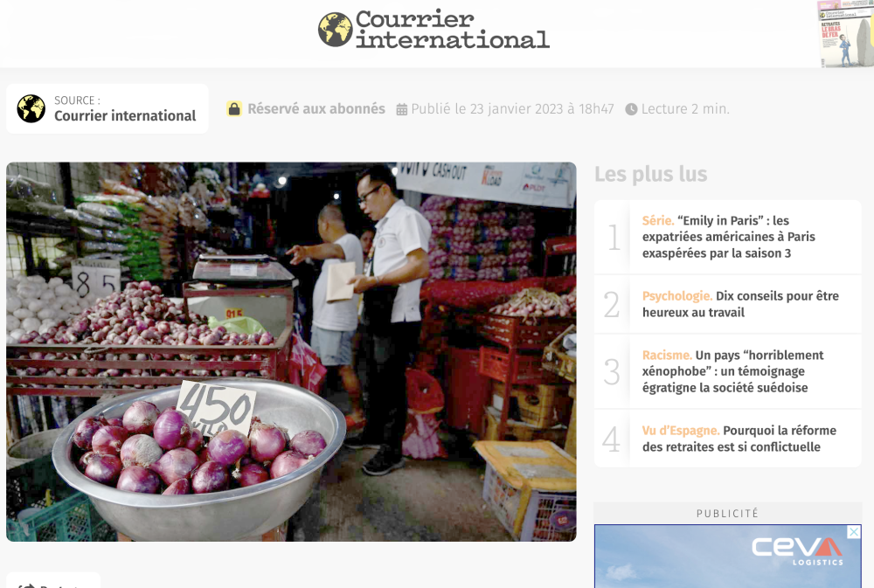Open the Courrier international source link

click(125, 116)
